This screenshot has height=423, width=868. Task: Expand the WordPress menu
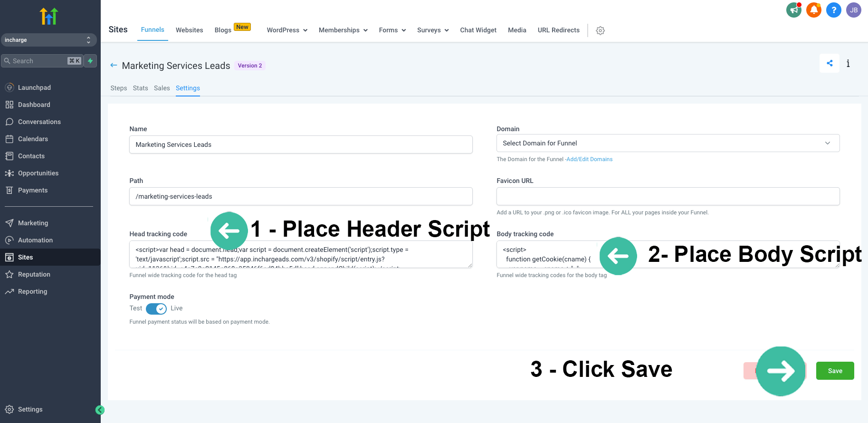pos(287,30)
